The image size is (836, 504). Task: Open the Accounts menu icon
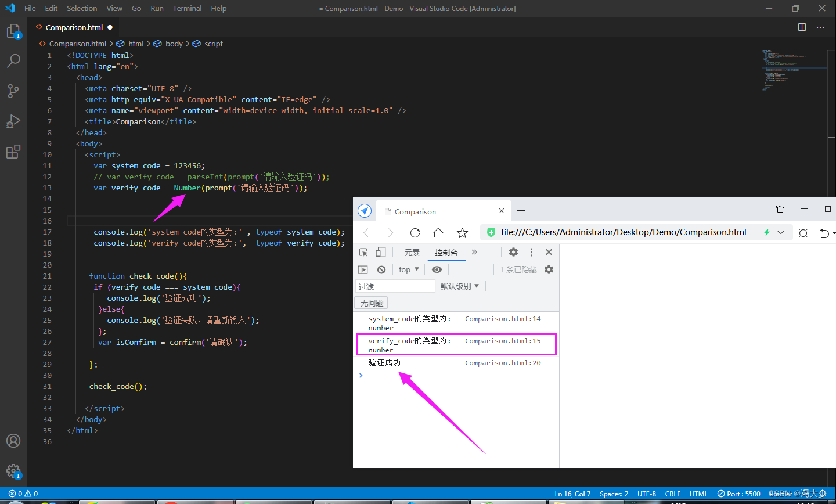(x=13, y=441)
